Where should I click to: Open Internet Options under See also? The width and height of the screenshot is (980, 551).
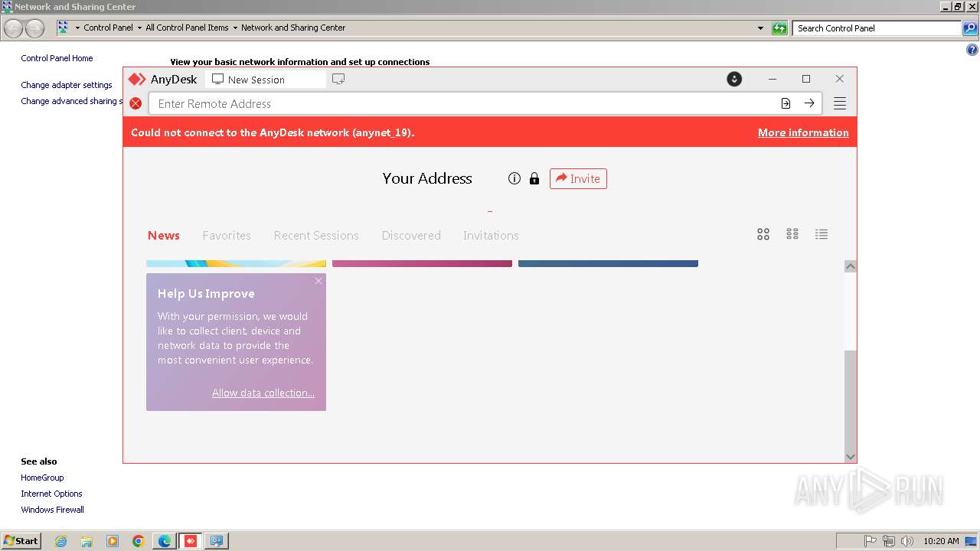51,494
